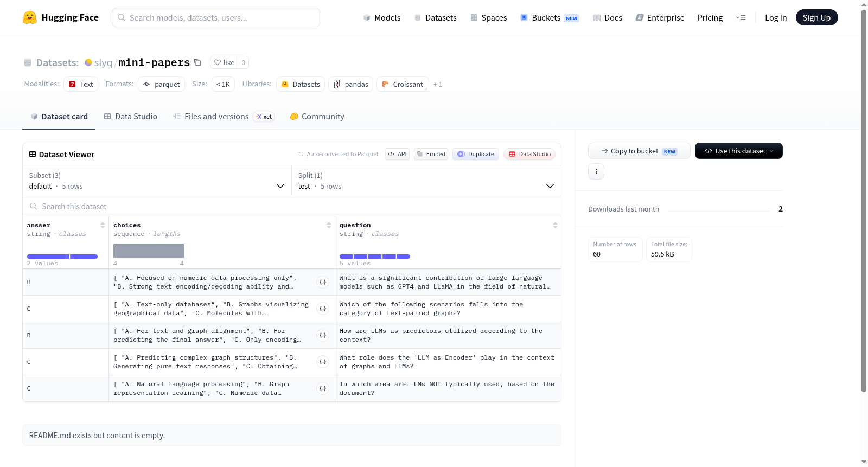Copy dataset name with the copy icon

point(198,62)
